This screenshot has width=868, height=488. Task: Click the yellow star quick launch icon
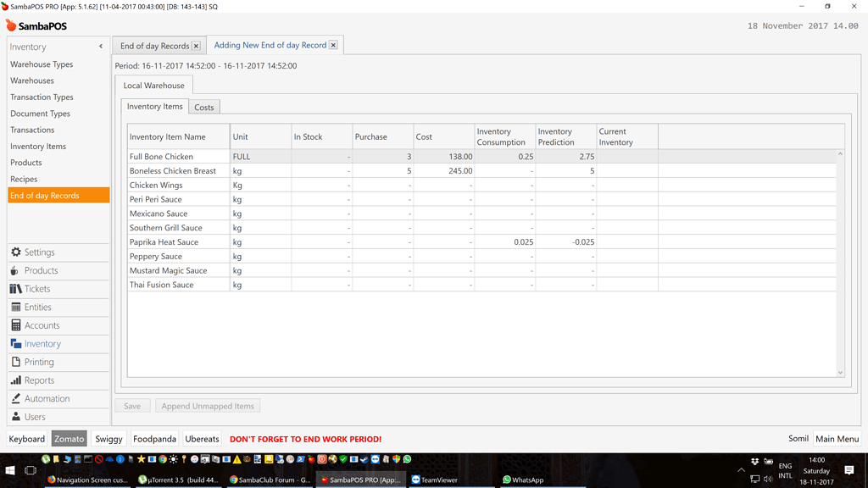[142, 459]
